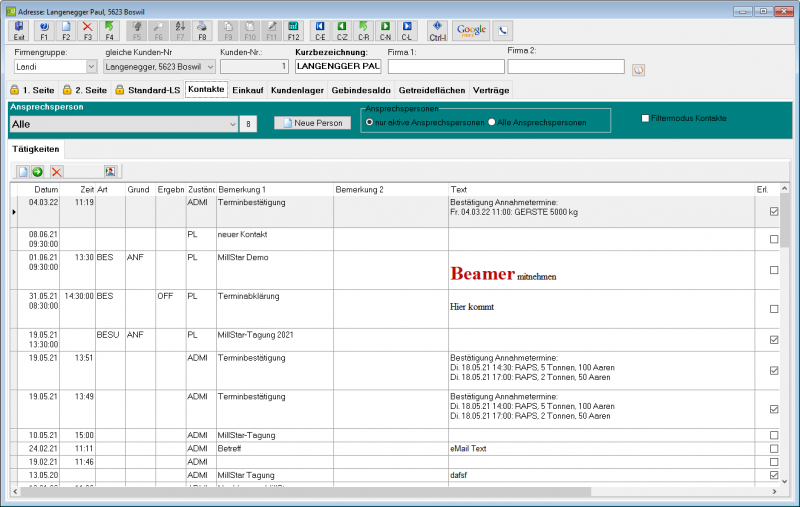Open the Getreideflächen tab
This screenshot has width=800, height=507.
[432, 90]
